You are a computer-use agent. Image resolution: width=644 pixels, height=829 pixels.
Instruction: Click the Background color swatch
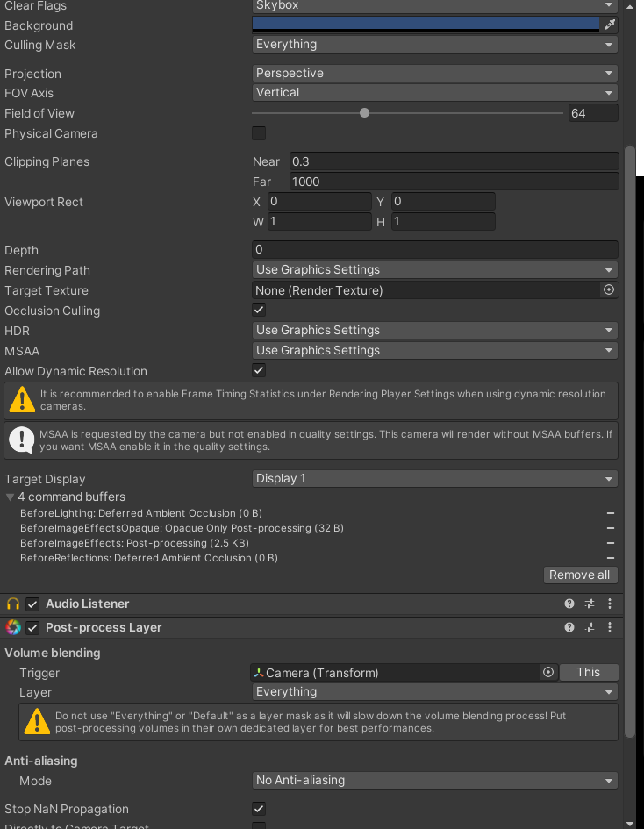(426, 25)
